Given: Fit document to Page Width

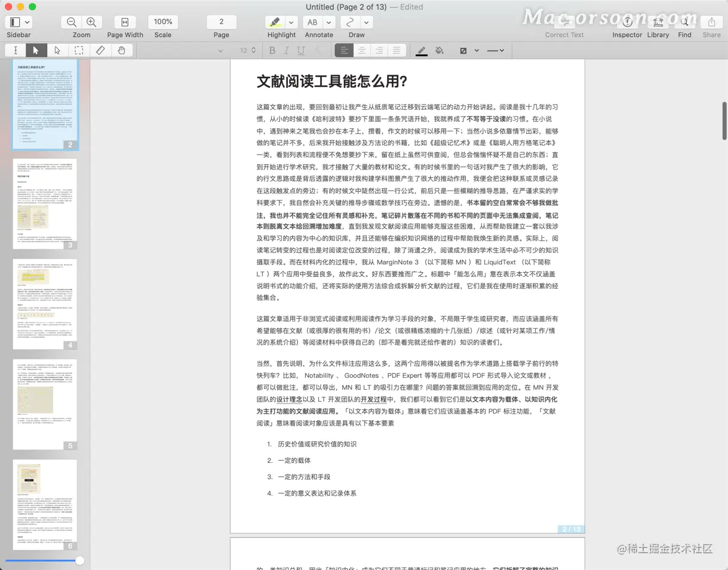Looking at the screenshot, I should point(125,22).
